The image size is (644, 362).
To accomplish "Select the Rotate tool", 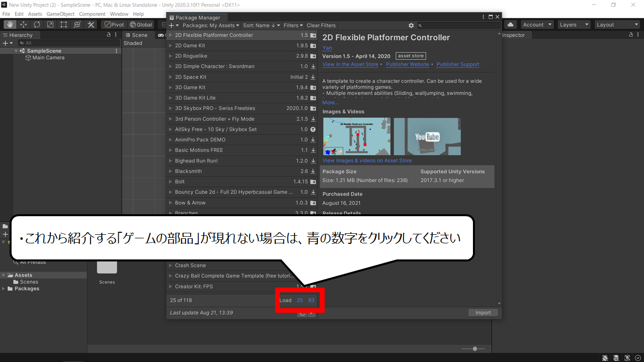I will pyautogui.click(x=37, y=25).
